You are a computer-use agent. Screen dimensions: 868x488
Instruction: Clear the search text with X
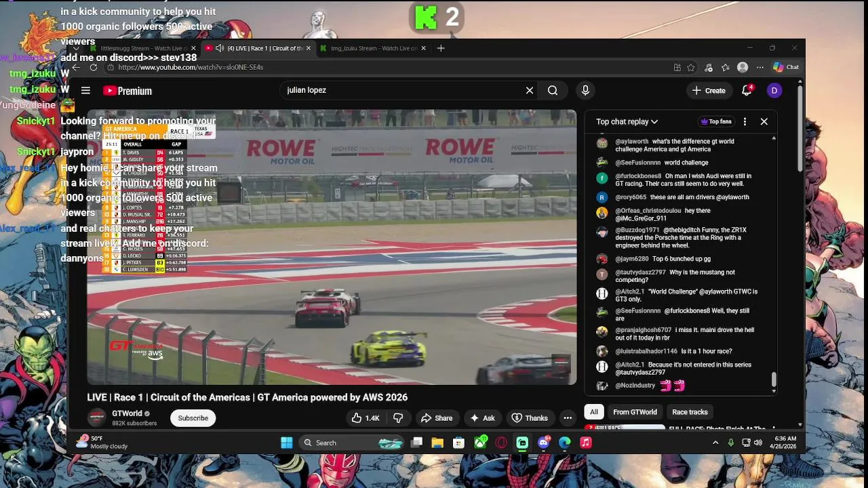[530, 90]
